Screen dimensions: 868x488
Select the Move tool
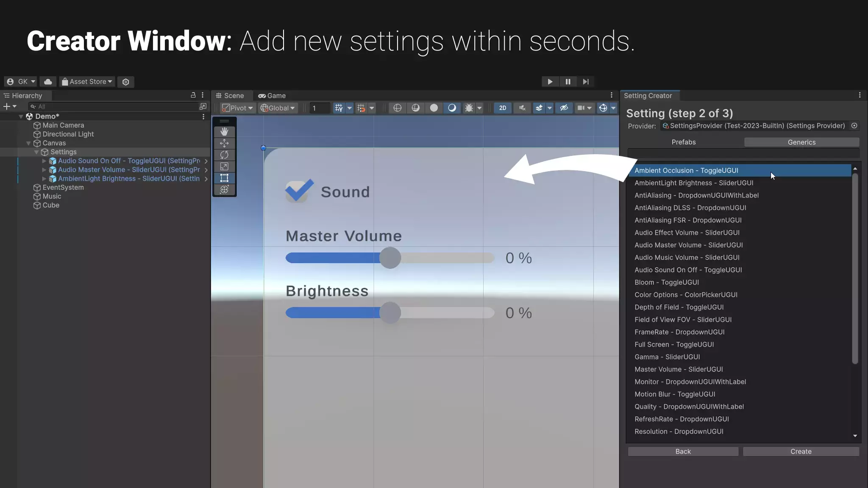(x=224, y=143)
